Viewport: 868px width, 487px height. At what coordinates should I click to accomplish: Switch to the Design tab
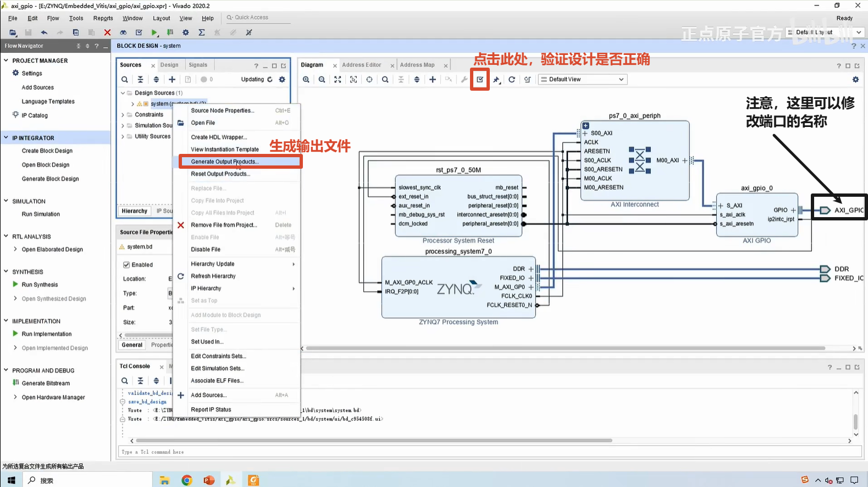point(169,65)
